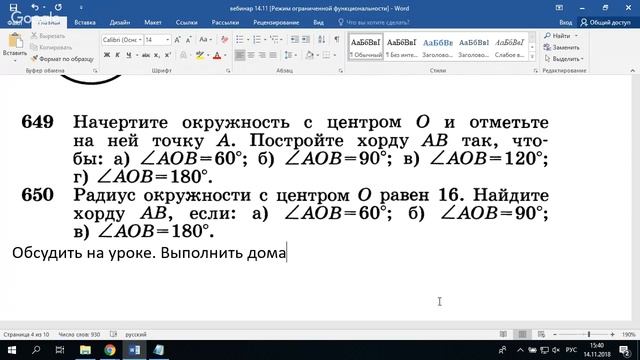Viewport: 640px width, 360px height.
Task: Open the Calibri font name dropdown
Action: [x=140, y=40]
